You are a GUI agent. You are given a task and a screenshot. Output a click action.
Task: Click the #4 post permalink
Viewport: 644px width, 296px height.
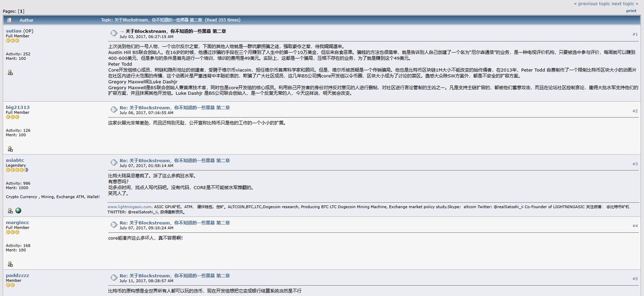click(635, 225)
